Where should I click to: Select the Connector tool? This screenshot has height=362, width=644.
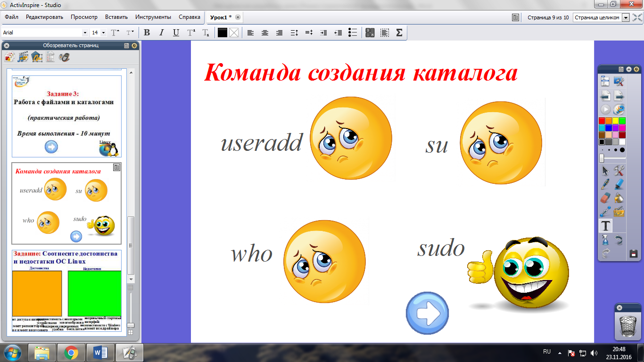(605, 212)
